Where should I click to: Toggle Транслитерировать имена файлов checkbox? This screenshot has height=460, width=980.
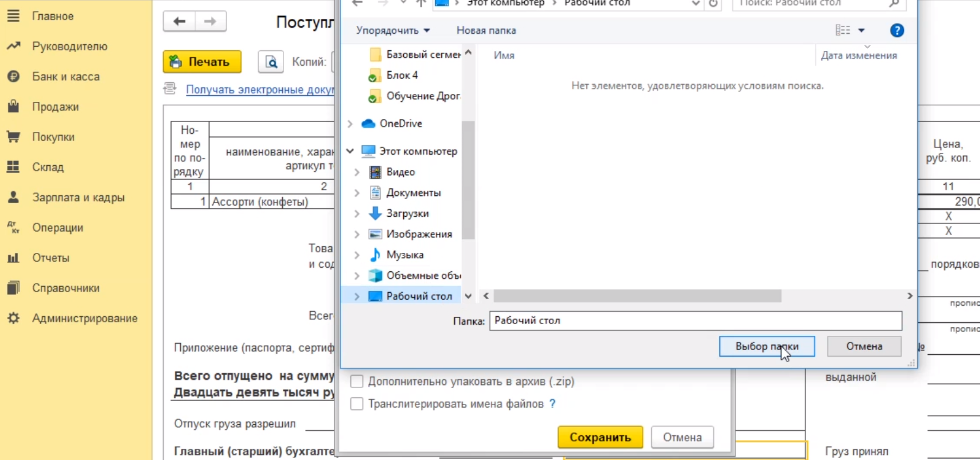(x=356, y=404)
